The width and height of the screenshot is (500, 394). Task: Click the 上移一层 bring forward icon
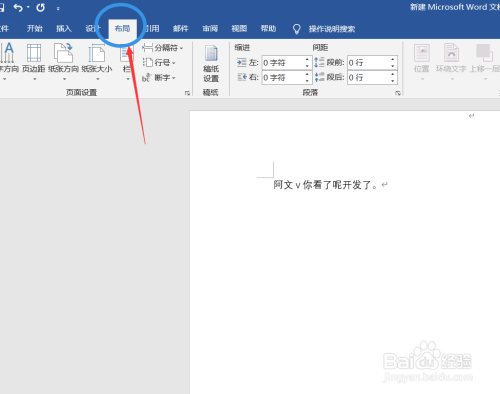(484, 53)
